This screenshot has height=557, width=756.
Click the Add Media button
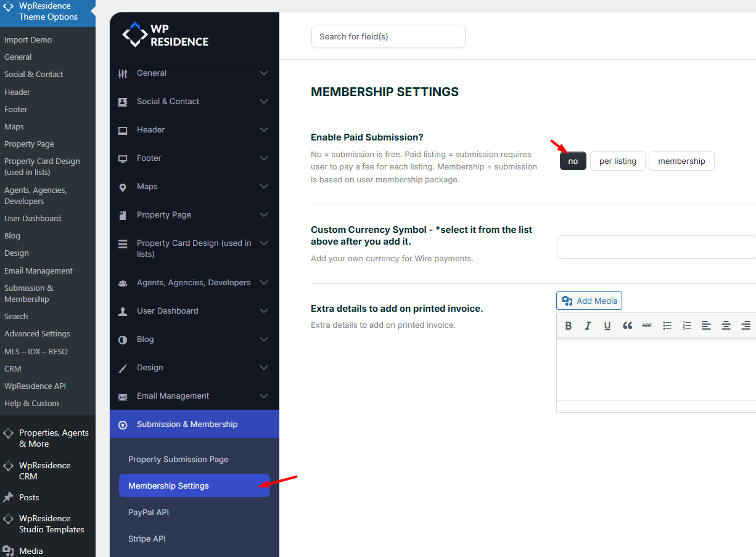coord(589,301)
